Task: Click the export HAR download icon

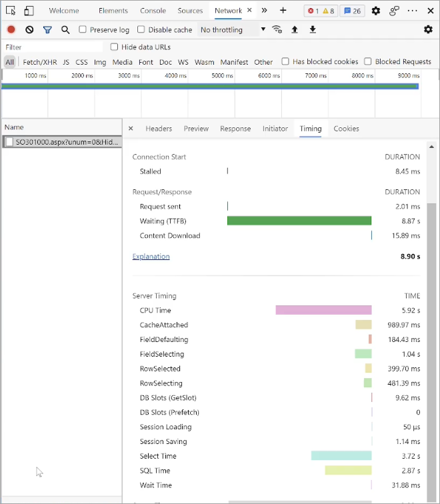Action: pos(312,29)
